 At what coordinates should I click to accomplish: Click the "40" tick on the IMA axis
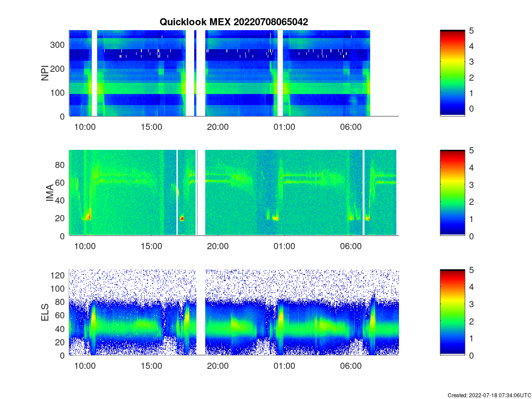coord(61,200)
